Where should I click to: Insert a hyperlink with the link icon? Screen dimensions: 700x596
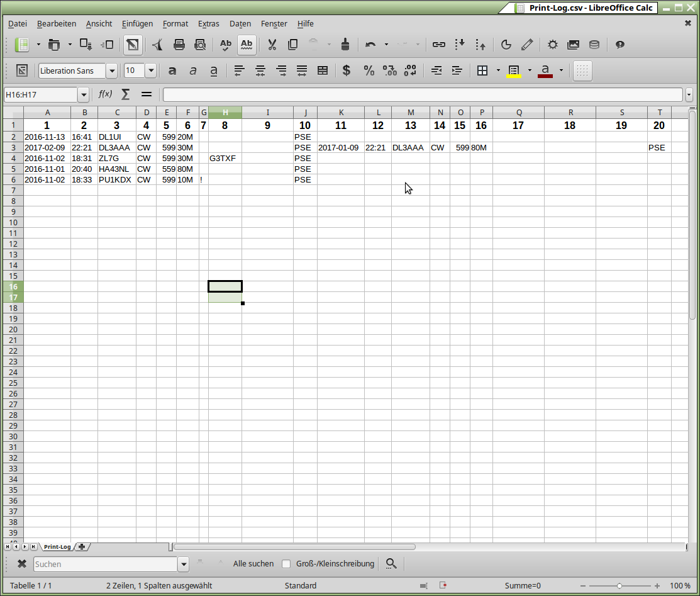(439, 45)
